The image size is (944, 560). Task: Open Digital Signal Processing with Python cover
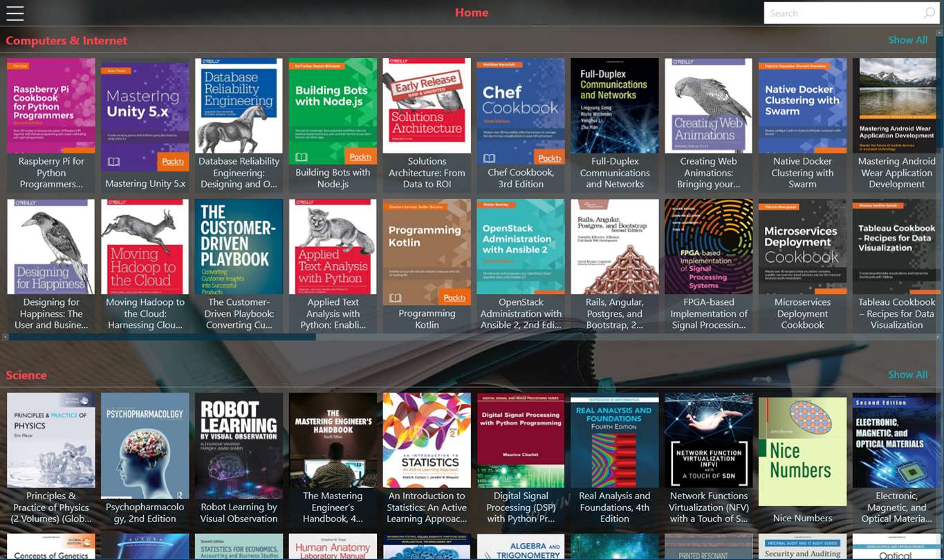point(521,440)
